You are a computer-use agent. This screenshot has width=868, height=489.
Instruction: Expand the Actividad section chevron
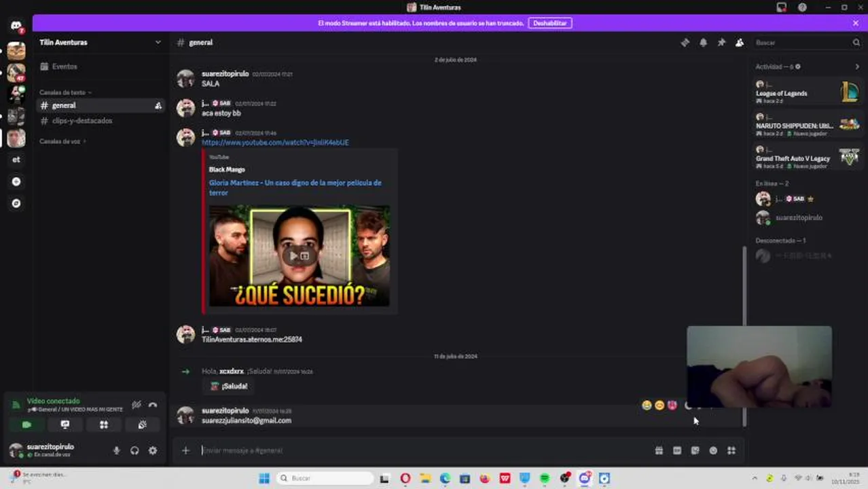(x=857, y=67)
